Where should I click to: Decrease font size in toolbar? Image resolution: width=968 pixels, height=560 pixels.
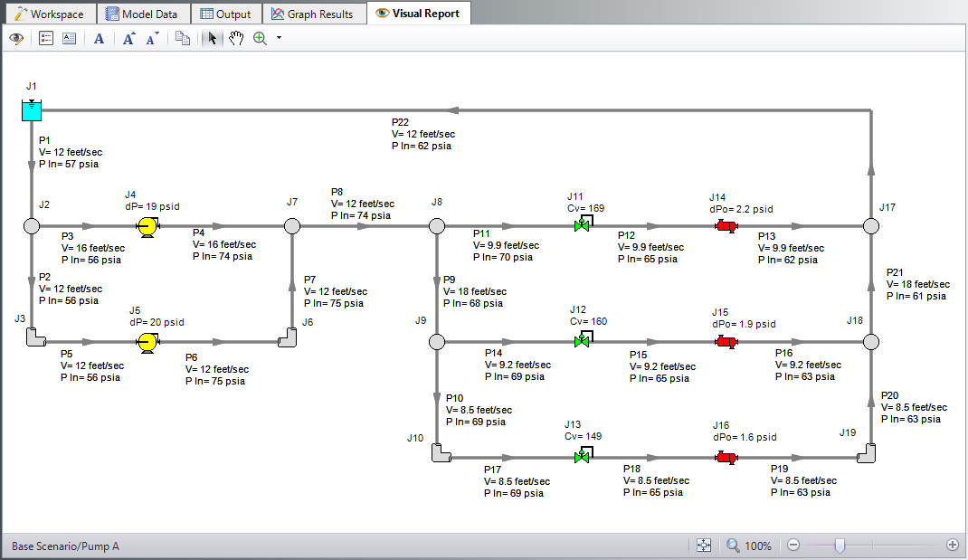point(152,39)
